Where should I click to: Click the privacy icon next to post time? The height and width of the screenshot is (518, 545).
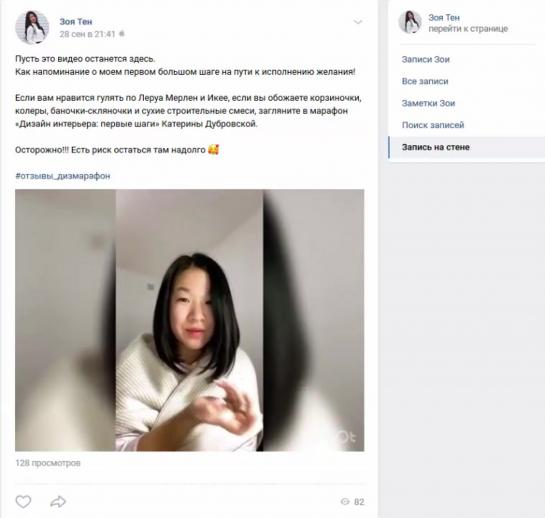[x=122, y=34]
